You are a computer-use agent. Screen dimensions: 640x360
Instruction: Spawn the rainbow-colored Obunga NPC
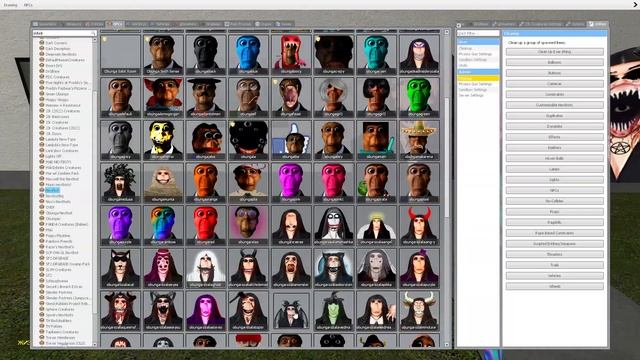[x=163, y=225]
